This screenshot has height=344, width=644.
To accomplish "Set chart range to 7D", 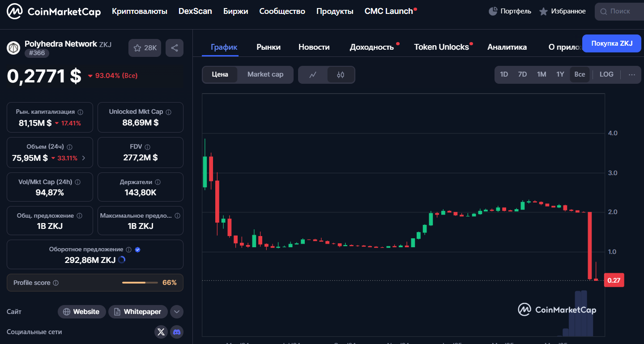I will (x=522, y=74).
